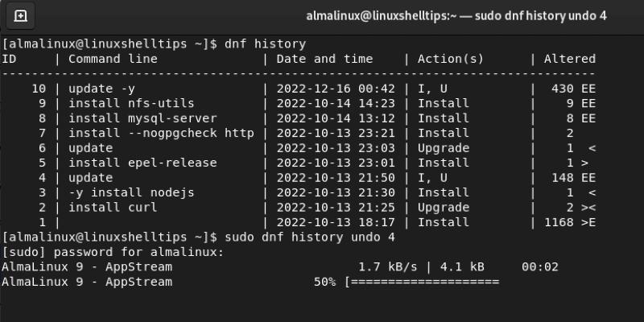Click the 50% progress percentage
Screen dimensions: 644x322
[x=325, y=282]
